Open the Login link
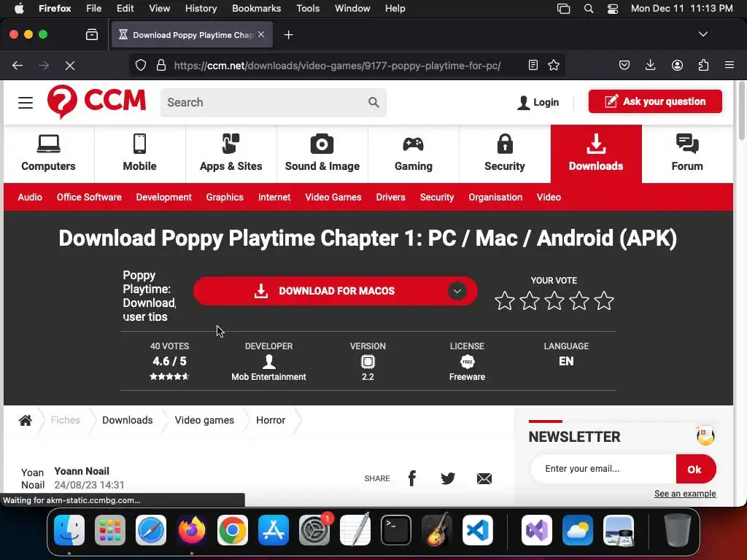This screenshot has height=560, width=747. click(x=538, y=102)
